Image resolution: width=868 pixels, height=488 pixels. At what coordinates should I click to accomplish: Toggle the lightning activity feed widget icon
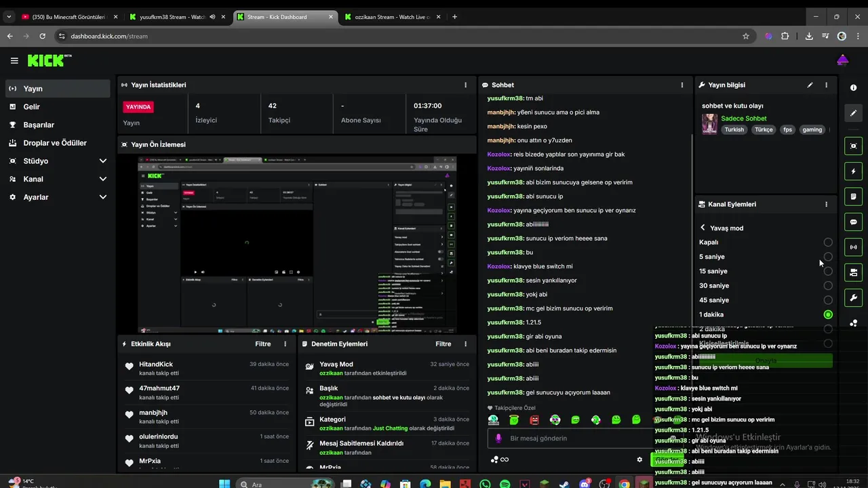click(x=853, y=171)
